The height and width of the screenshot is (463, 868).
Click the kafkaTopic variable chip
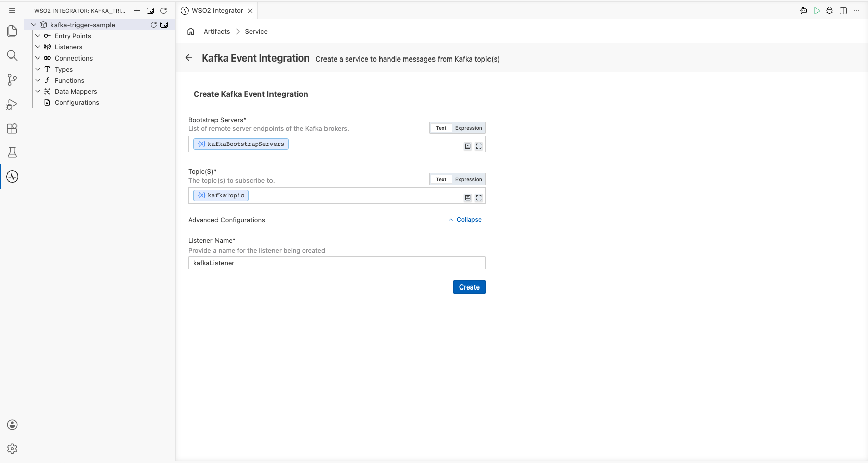[221, 196]
